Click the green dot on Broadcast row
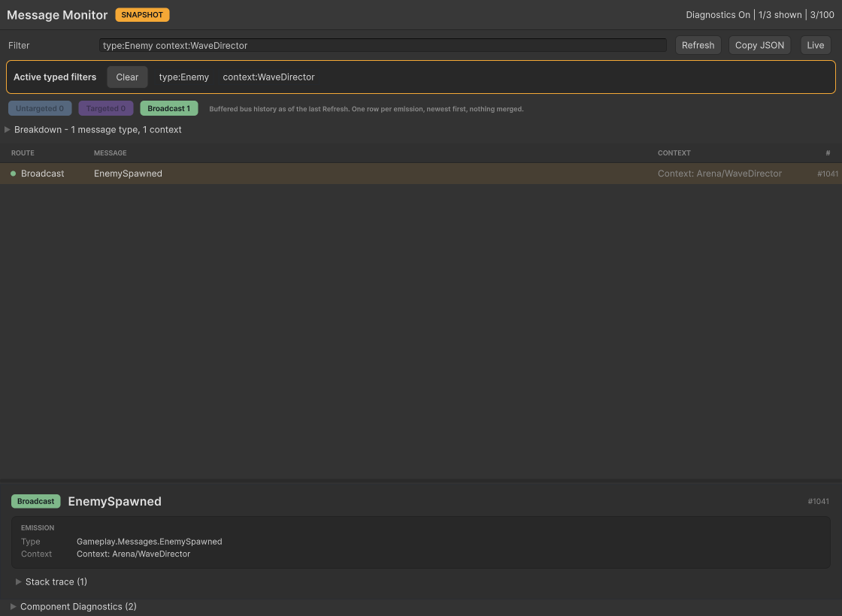 pos(14,174)
